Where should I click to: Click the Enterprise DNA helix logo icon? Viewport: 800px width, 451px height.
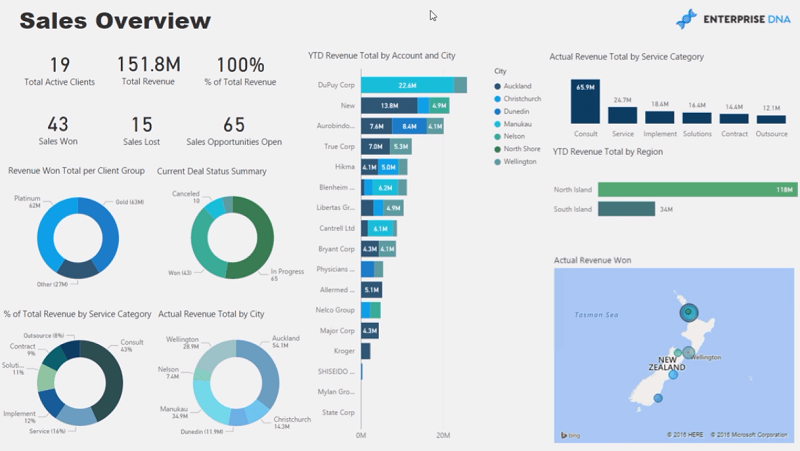coord(686,19)
